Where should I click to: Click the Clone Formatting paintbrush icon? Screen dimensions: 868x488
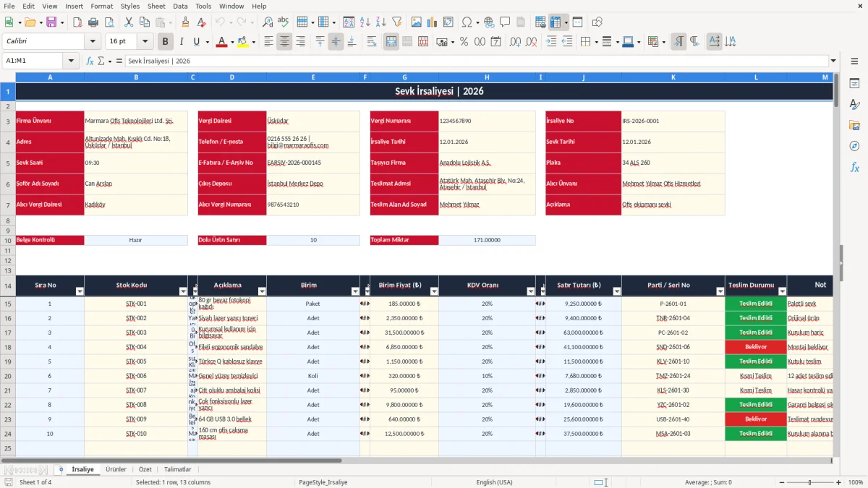point(185,22)
